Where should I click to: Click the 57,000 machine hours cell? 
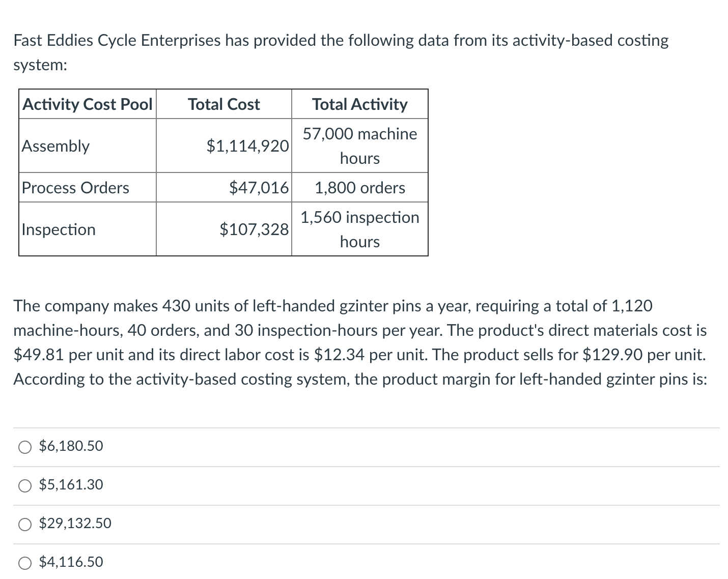pyautogui.click(x=359, y=146)
